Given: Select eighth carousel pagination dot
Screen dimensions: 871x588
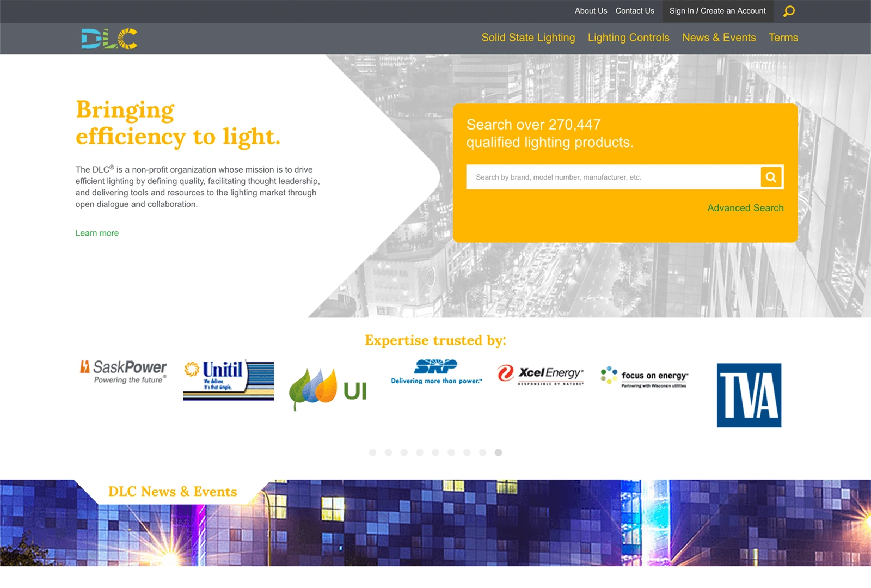Looking at the screenshot, I should [x=483, y=452].
